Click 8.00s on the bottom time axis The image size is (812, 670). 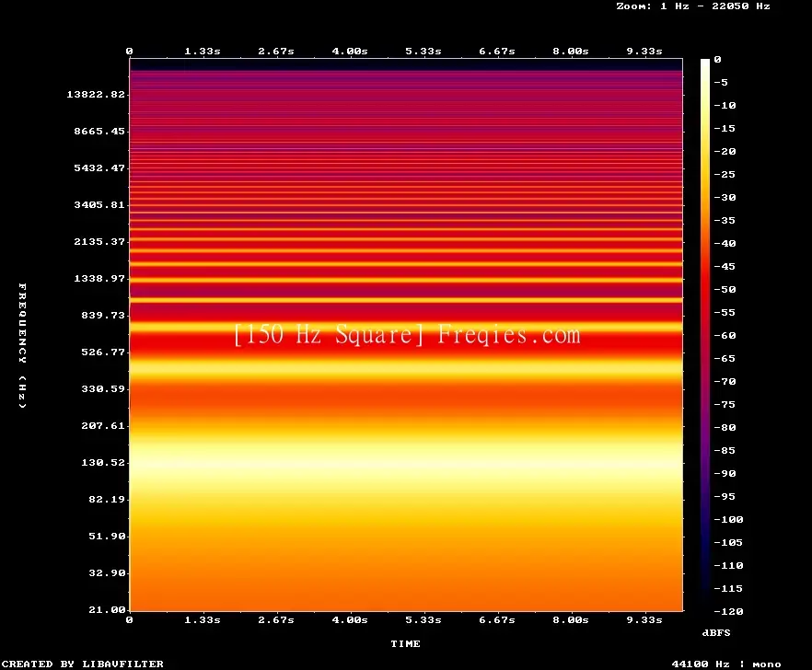coord(570,619)
